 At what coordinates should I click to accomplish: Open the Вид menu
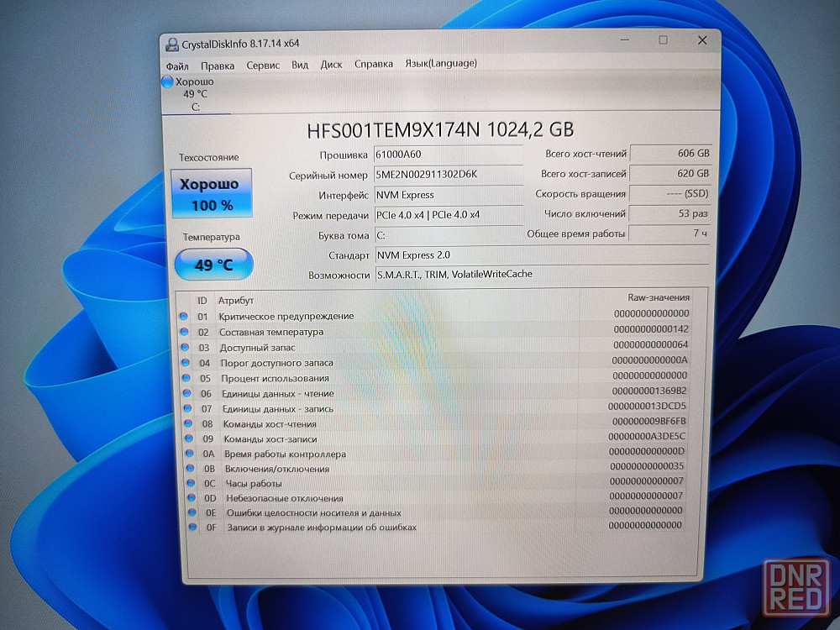(300, 65)
